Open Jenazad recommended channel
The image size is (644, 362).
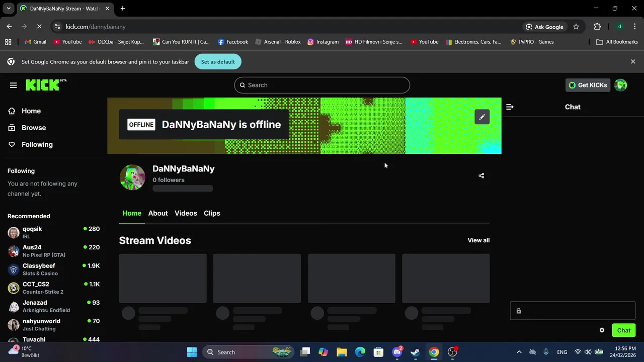[53, 306]
